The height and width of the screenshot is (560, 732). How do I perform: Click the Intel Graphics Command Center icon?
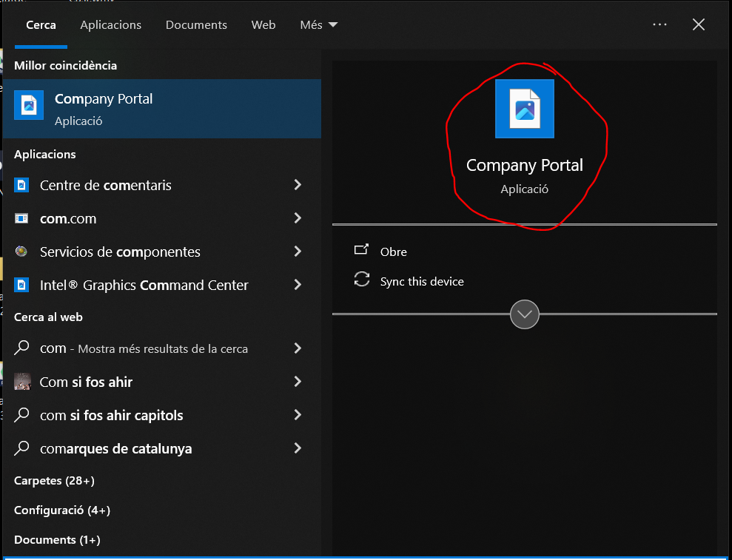pos(22,286)
